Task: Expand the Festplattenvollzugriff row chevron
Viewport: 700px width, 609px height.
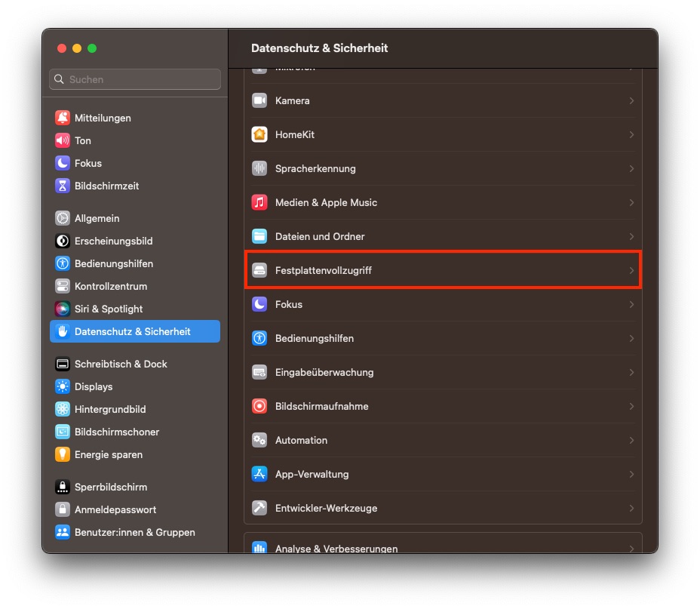Action: (632, 270)
